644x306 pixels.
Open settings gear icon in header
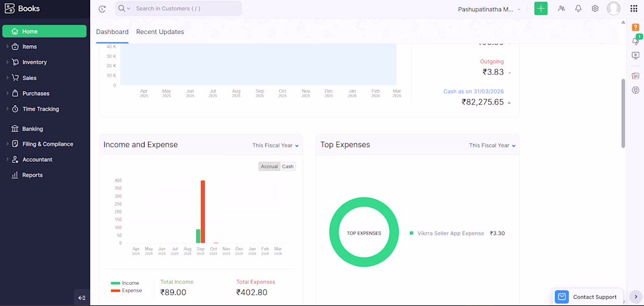tap(595, 8)
